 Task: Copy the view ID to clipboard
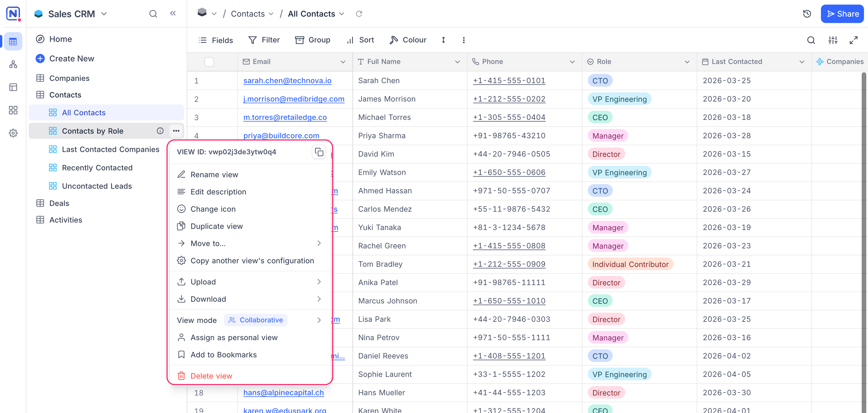(319, 152)
